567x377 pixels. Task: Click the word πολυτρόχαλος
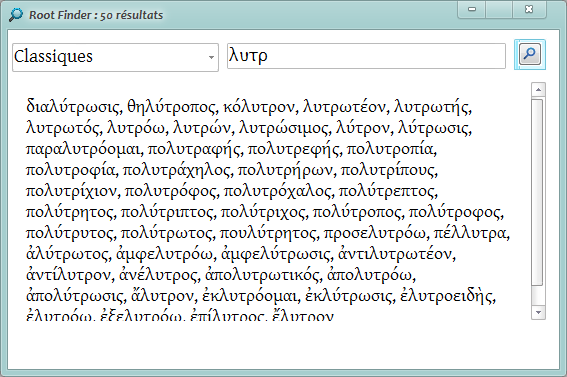[277, 191]
